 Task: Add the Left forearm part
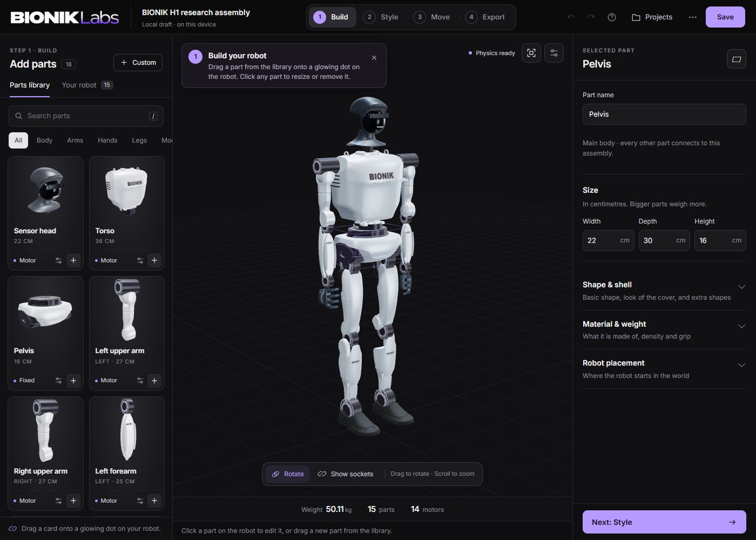coord(154,501)
